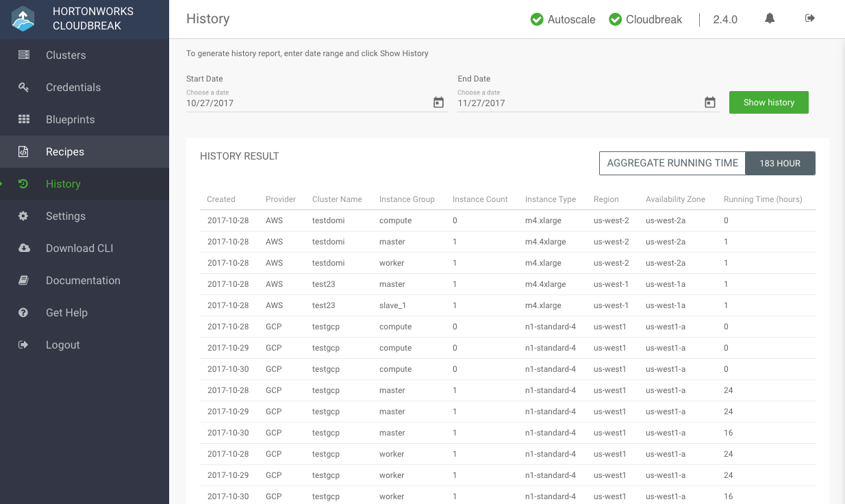
Task: Click the Cloudbreak green check status icon
Action: pos(616,19)
